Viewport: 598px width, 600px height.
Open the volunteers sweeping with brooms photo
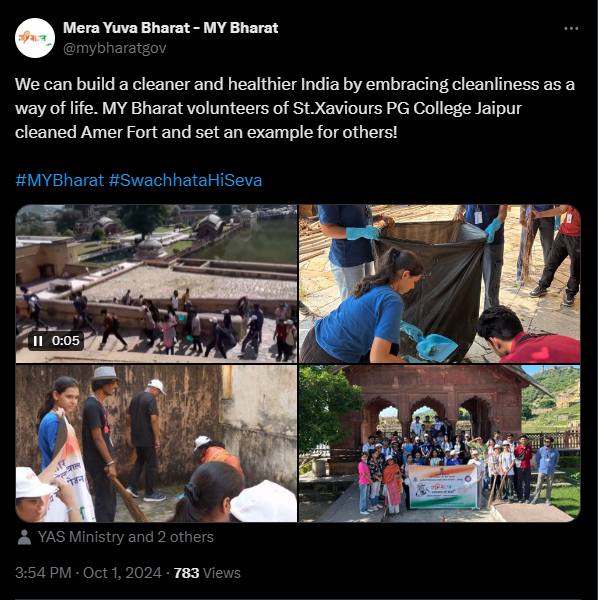pyautogui.click(x=156, y=443)
